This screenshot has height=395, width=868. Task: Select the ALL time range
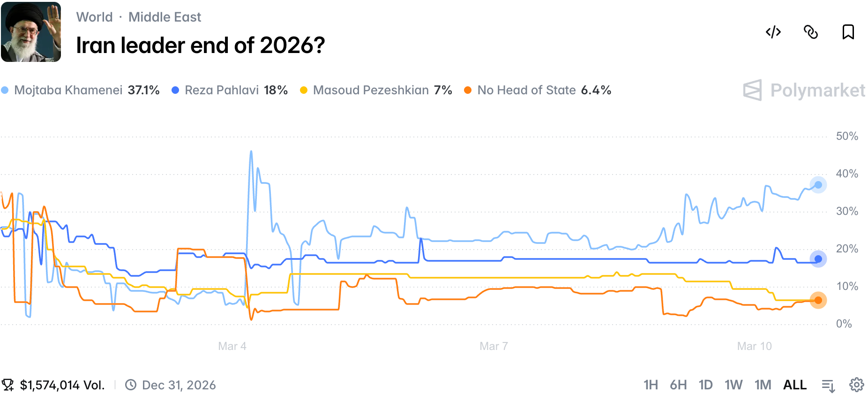(795, 385)
